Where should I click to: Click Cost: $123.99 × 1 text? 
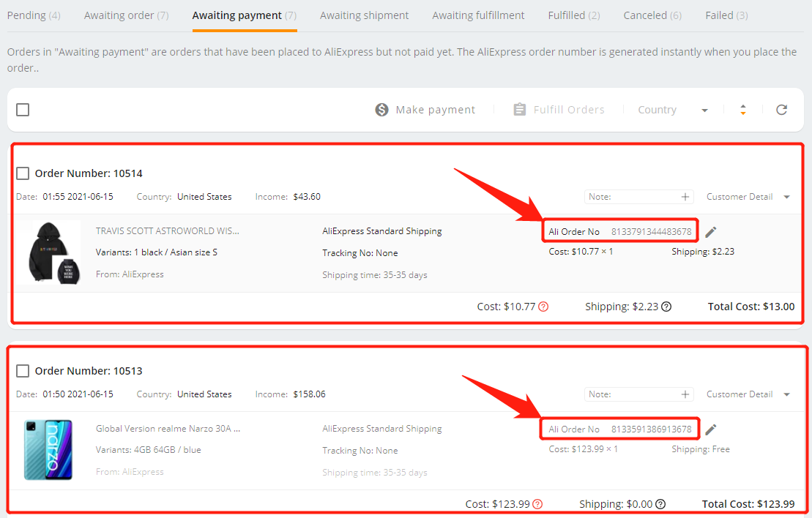point(583,449)
